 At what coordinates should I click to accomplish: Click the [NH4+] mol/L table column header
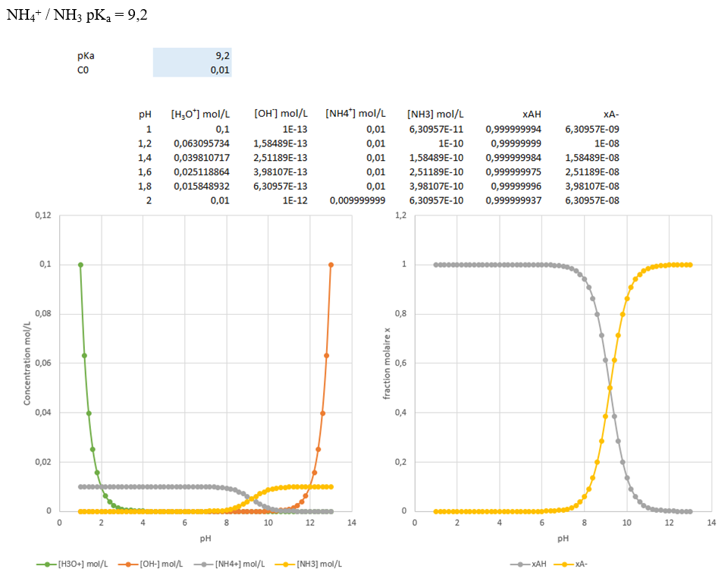tap(355, 114)
